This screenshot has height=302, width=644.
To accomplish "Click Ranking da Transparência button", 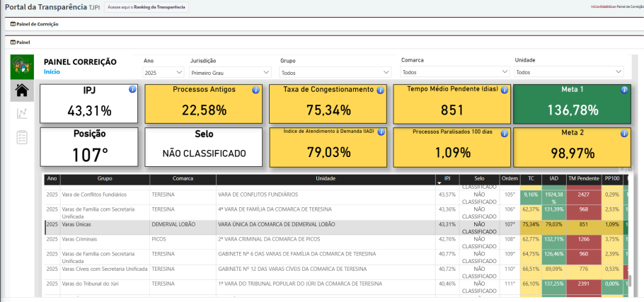I will point(146,7).
